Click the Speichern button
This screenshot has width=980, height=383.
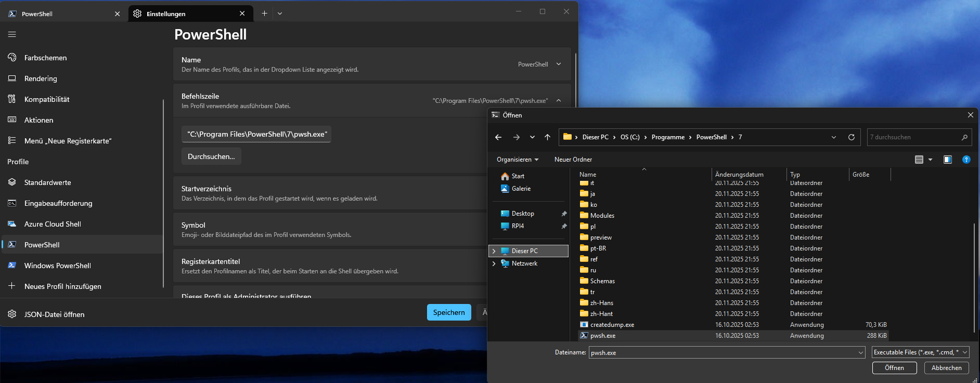pos(449,312)
